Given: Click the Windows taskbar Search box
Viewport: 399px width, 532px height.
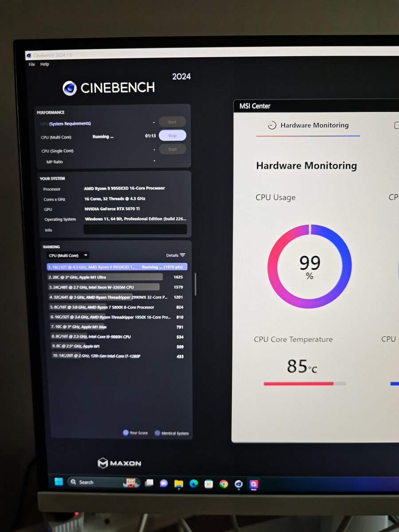Looking at the screenshot, I should (x=103, y=482).
